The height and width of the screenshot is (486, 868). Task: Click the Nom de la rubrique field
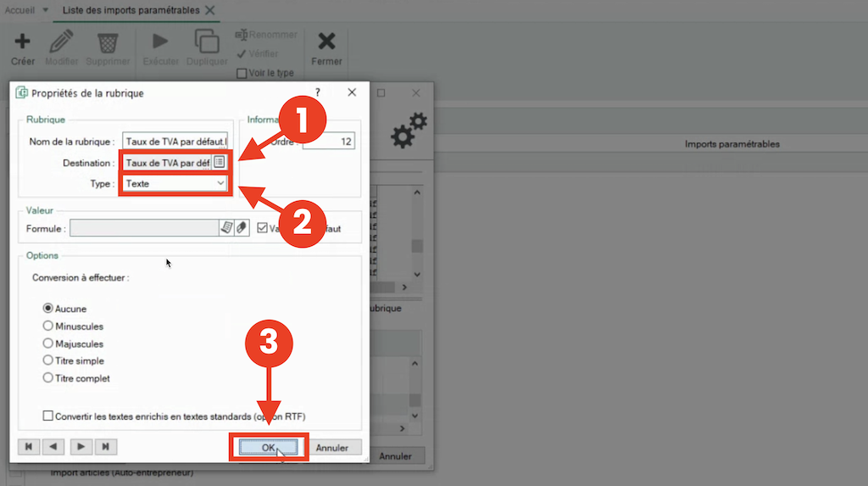pyautogui.click(x=175, y=142)
